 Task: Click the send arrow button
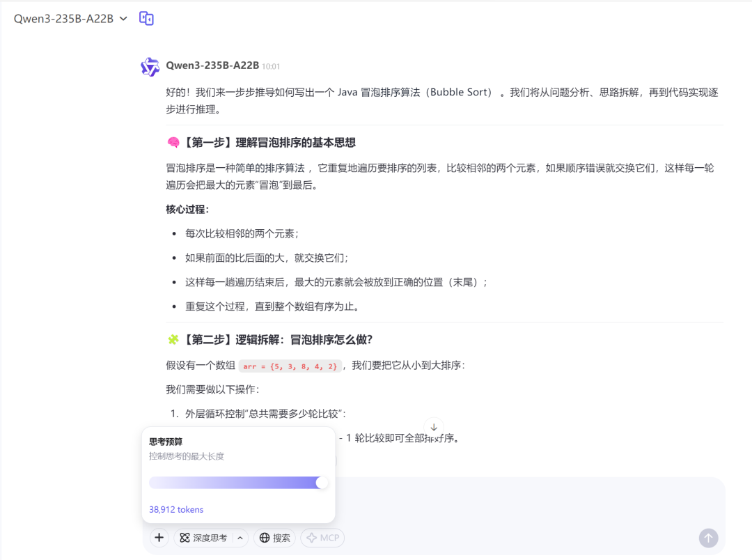(x=708, y=538)
